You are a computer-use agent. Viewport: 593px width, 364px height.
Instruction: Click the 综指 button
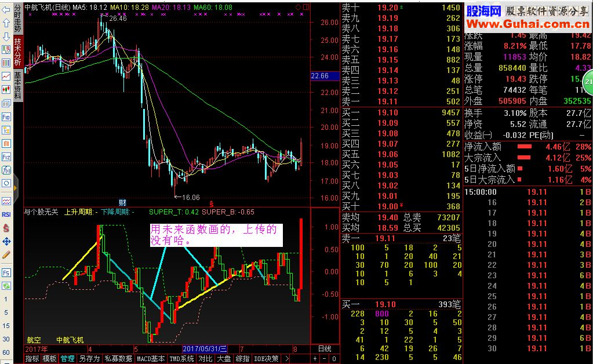coord(242,359)
